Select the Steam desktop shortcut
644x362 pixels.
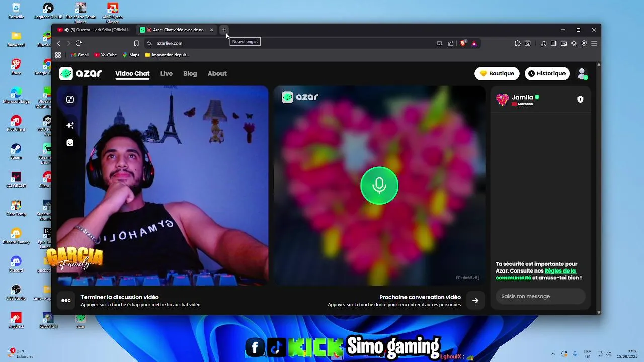(x=16, y=151)
